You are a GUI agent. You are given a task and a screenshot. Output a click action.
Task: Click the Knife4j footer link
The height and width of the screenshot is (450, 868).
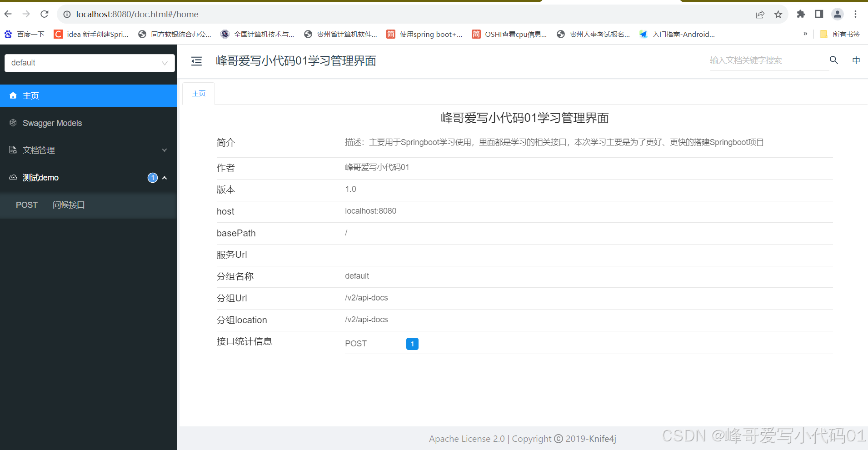point(603,438)
